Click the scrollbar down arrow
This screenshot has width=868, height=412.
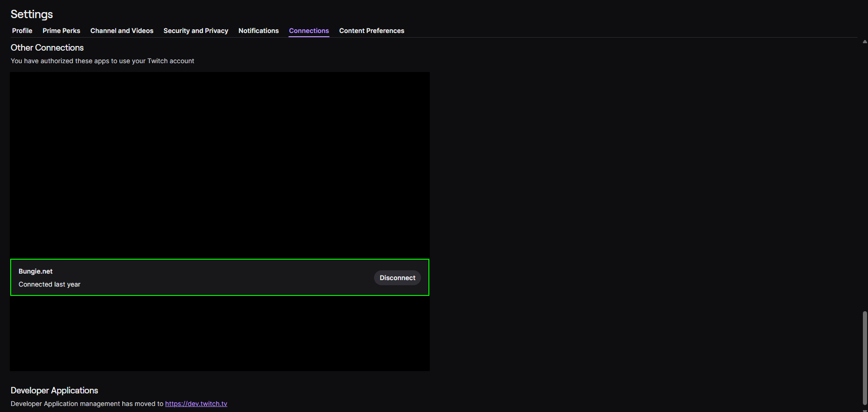click(864, 410)
